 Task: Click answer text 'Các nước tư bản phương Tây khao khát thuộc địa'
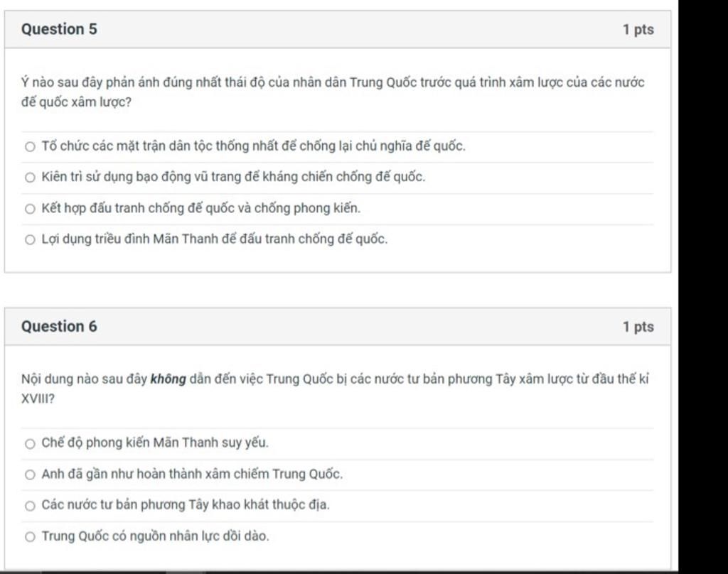(186, 504)
